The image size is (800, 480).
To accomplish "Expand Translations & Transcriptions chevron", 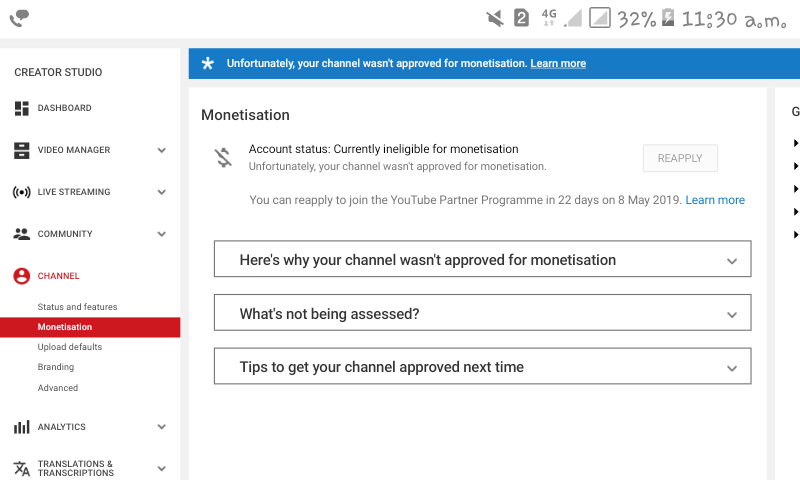I will (x=162, y=468).
